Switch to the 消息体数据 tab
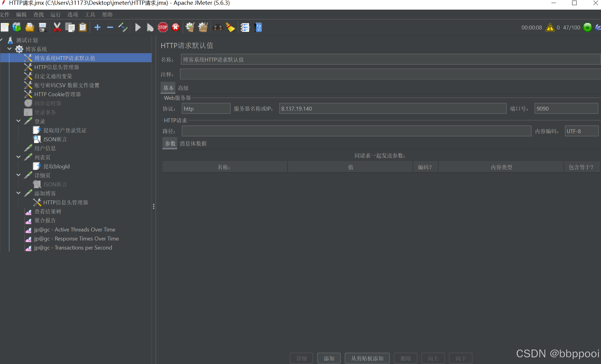The image size is (601, 364). [x=193, y=144]
